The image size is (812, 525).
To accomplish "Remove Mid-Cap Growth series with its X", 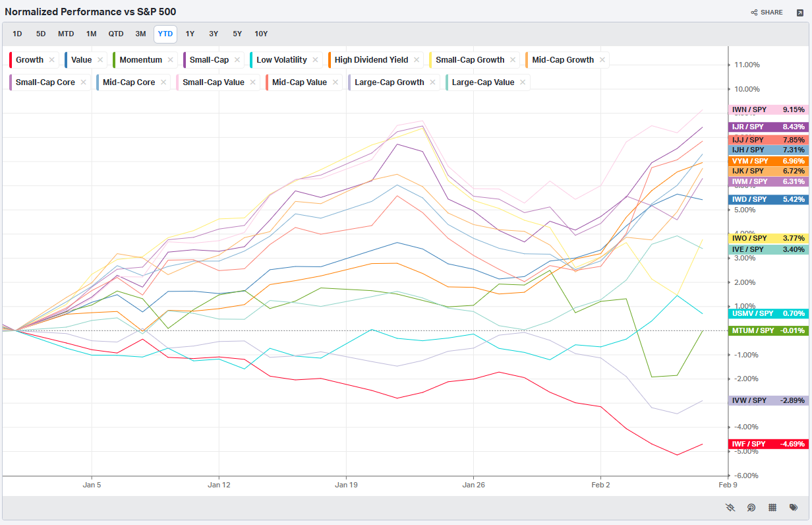I will [x=602, y=60].
